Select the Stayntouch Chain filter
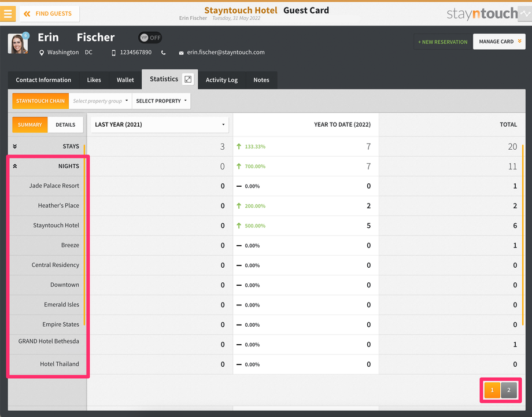Screen dimensions: 532x417 point(40,101)
